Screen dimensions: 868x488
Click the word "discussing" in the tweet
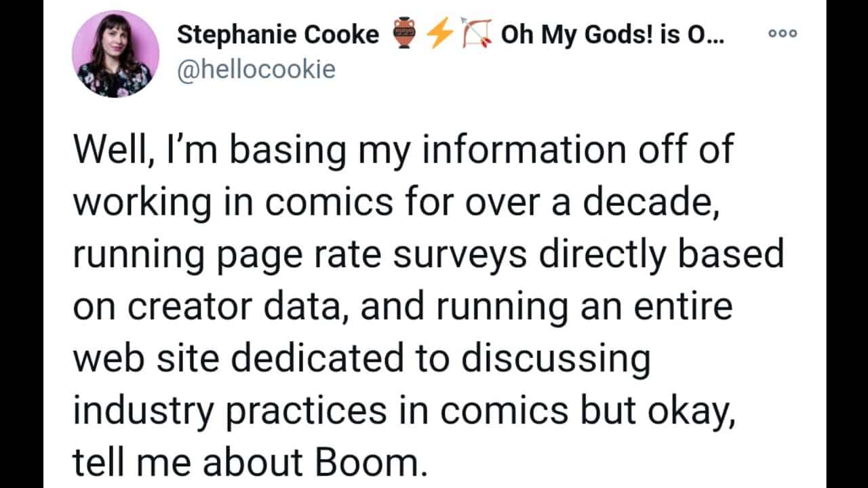coord(555,359)
